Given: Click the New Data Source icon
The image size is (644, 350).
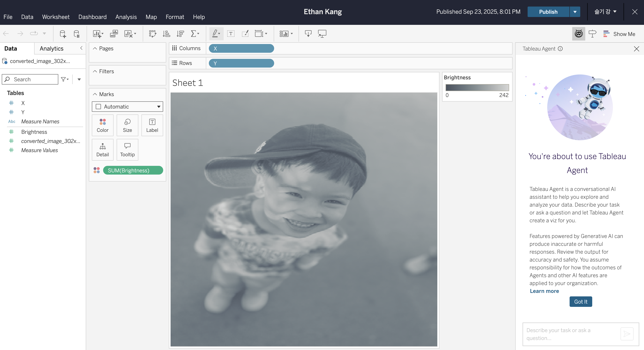Looking at the screenshot, I should pyautogui.click(x=62, y=34).
